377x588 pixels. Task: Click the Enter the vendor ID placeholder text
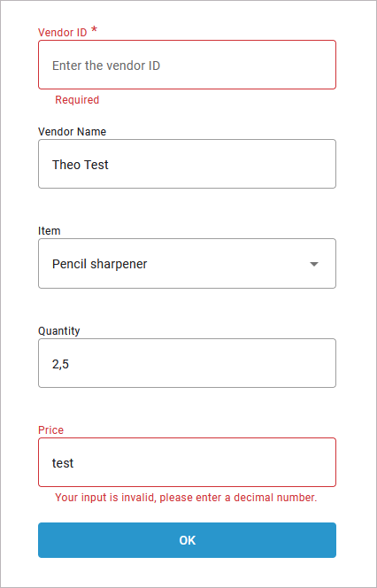pos(106,66)
